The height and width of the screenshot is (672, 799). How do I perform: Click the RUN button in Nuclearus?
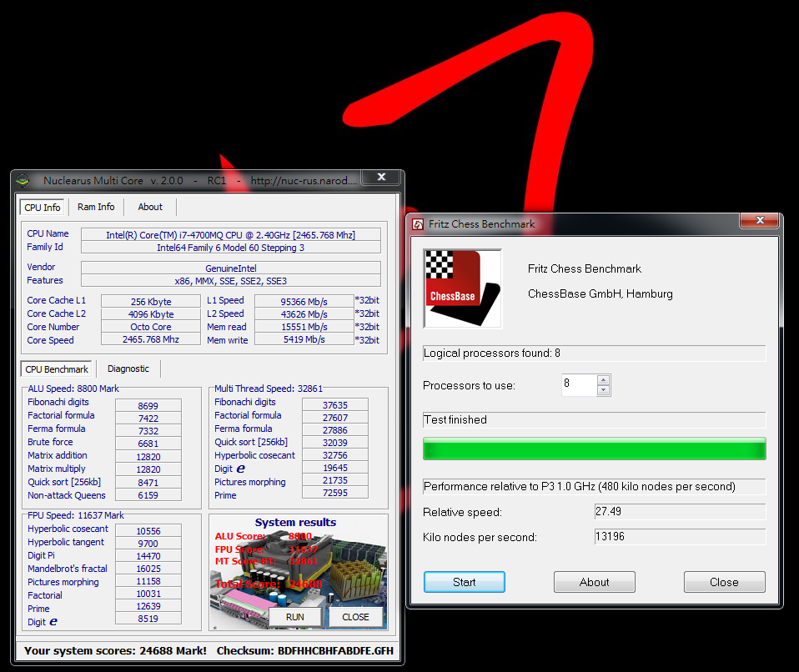[x=295, y=617]
